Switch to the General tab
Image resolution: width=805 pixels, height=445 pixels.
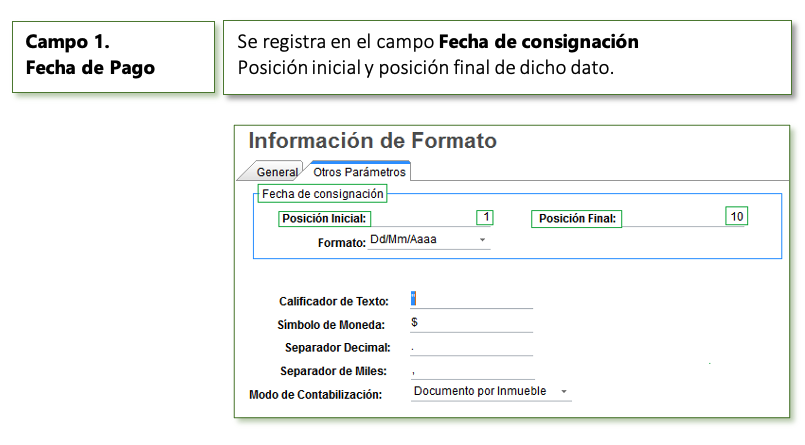277,172
